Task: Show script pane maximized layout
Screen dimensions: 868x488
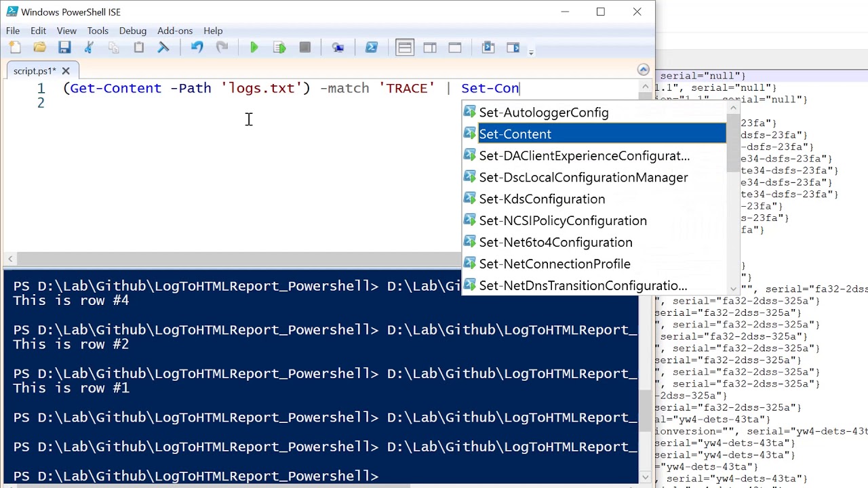Action: coord(455,47)
